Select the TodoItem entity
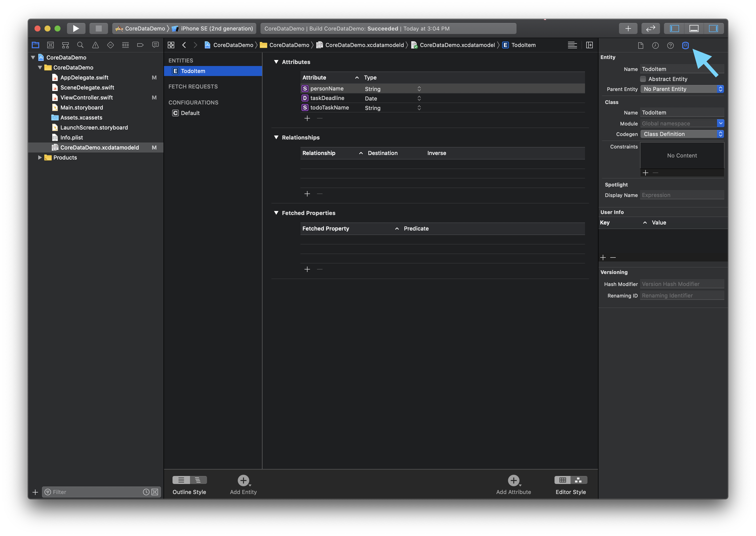 click(213, 71)
